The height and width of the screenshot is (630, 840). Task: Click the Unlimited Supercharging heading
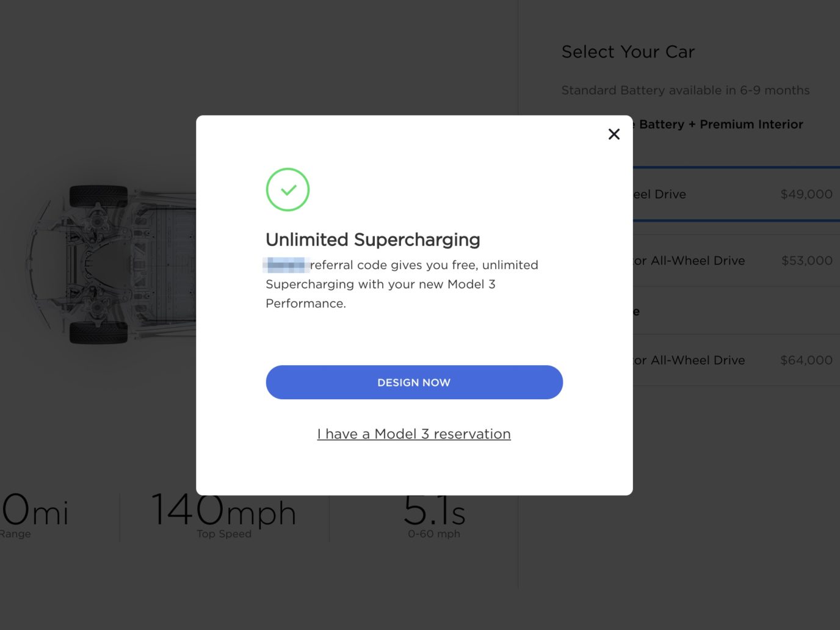pyautogui.click(x=373, y=239)
